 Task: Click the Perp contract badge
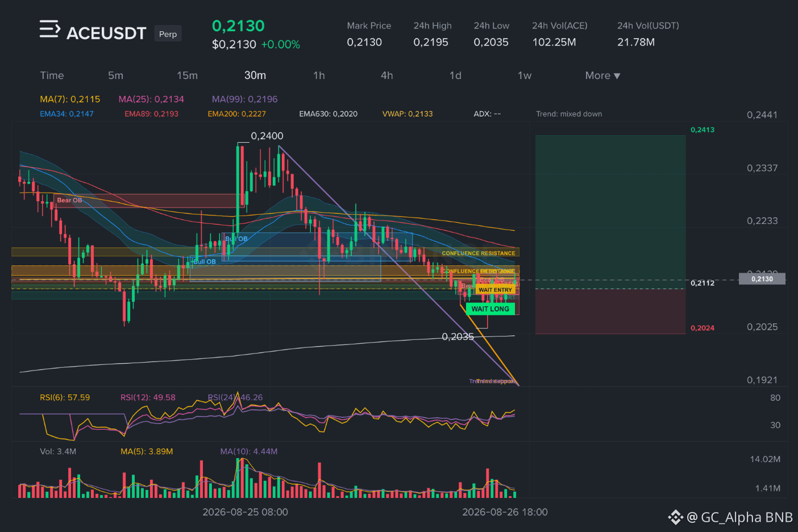point(168,34)
